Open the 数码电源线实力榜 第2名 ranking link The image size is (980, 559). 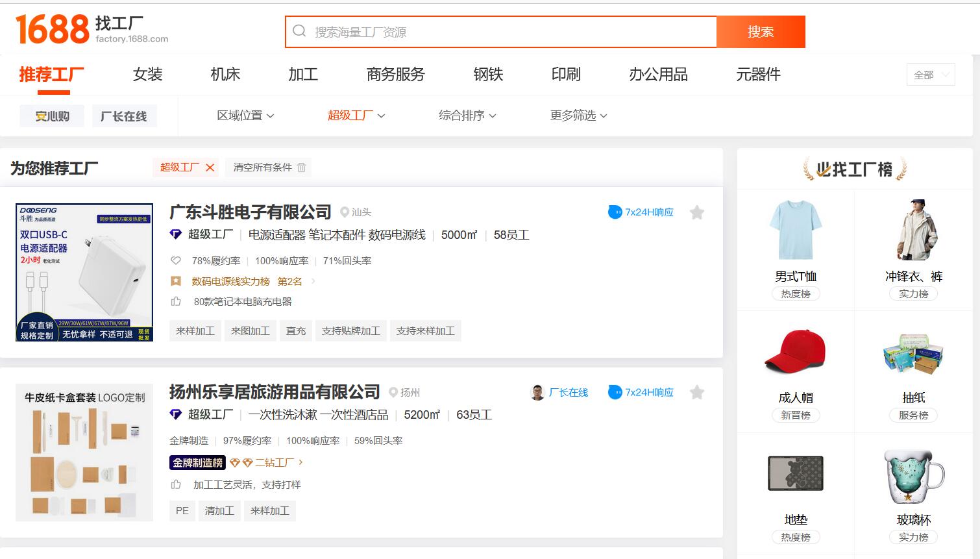point(247,281)
